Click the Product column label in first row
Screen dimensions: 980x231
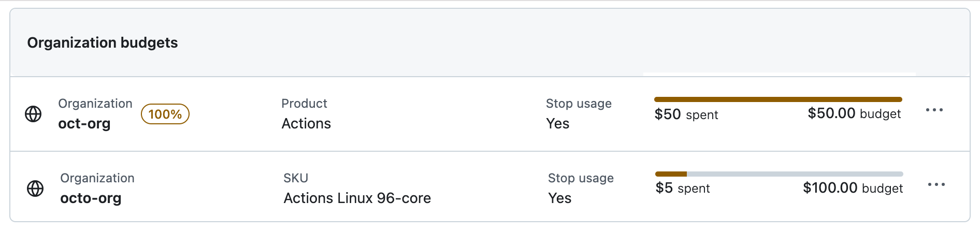click(x=304, y=104)
